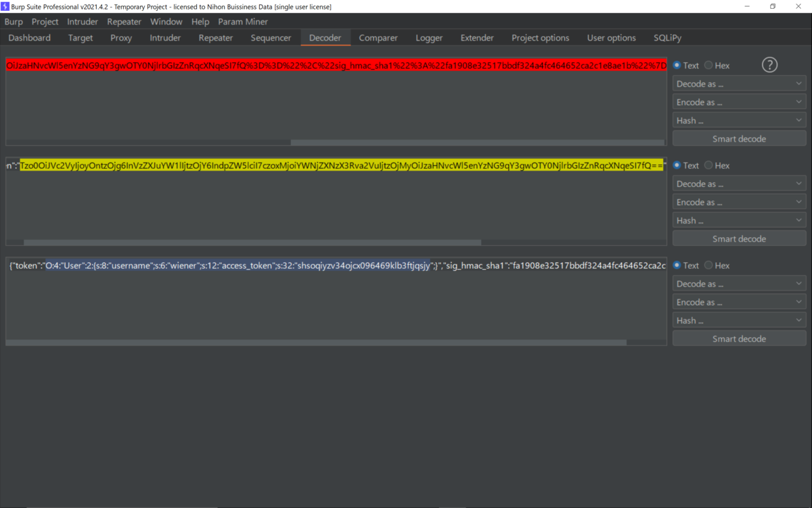Open the Param Miner menu
The height and width of the screenshot is (508, 812).
point(243,22)
